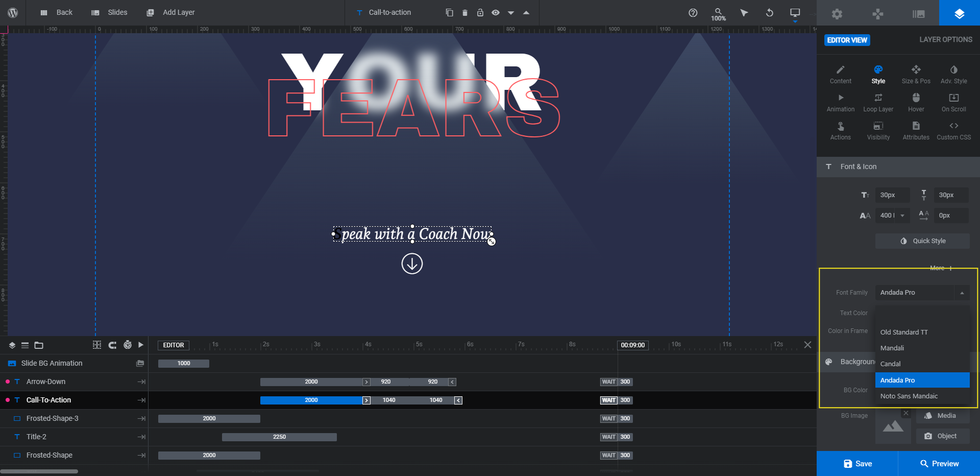Image resolution: width=980 pixels, height=476 pixels.
Task: Play the timeline animation
Action: [141, 345]
